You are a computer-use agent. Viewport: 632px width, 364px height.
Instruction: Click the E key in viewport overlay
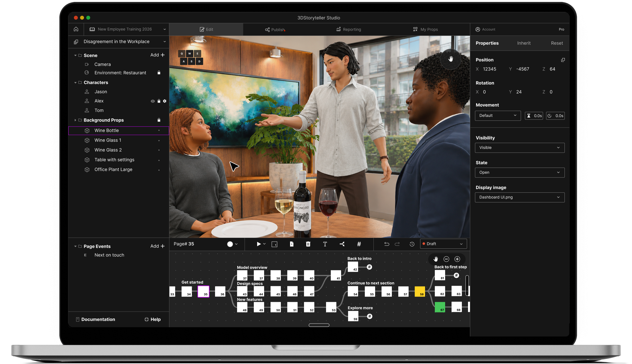197,54
